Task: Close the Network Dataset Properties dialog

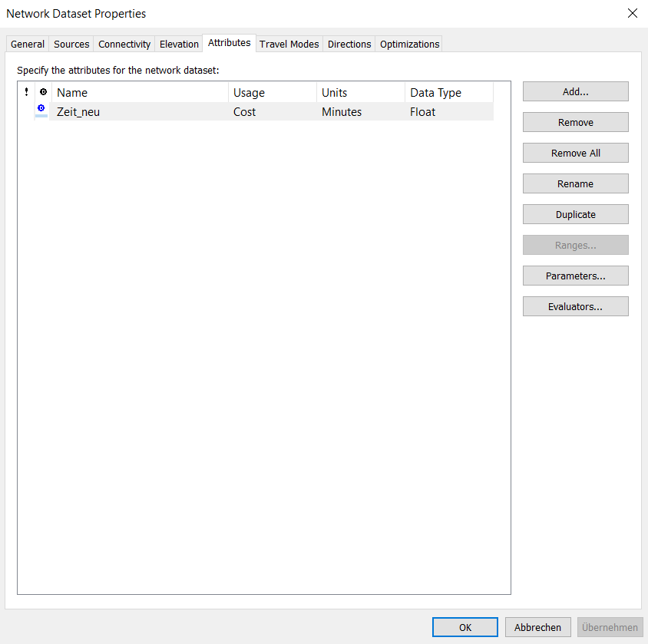Action: (632, 13)
